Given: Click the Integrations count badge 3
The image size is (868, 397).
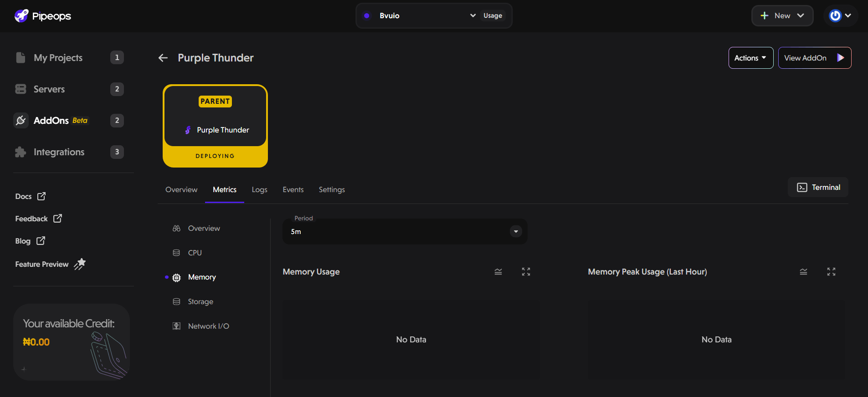Looking at the screenshot, I should (117, 152).
